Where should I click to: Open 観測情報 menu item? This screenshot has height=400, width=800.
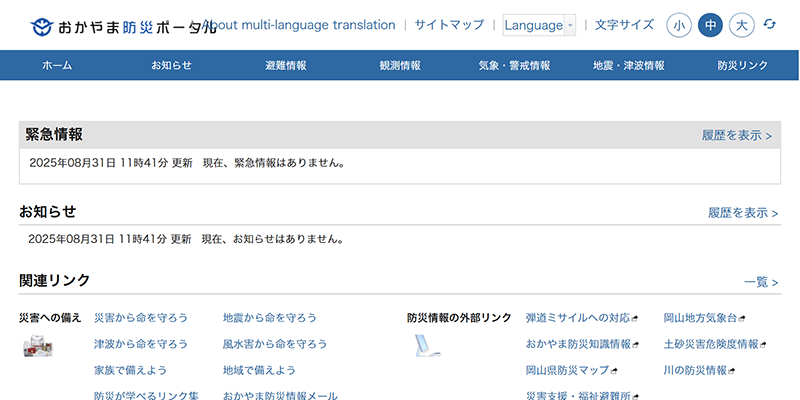tap(400, 65)
